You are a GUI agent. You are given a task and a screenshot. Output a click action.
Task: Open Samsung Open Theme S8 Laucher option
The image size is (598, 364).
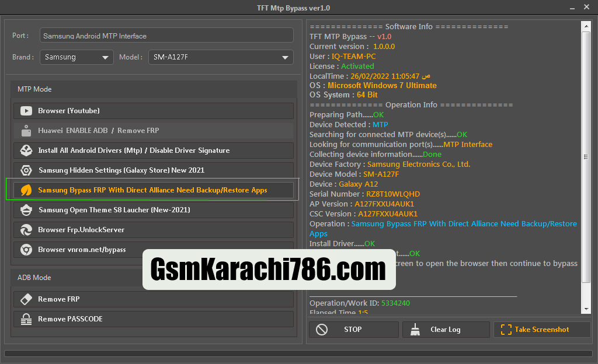[x=154, y=210]
